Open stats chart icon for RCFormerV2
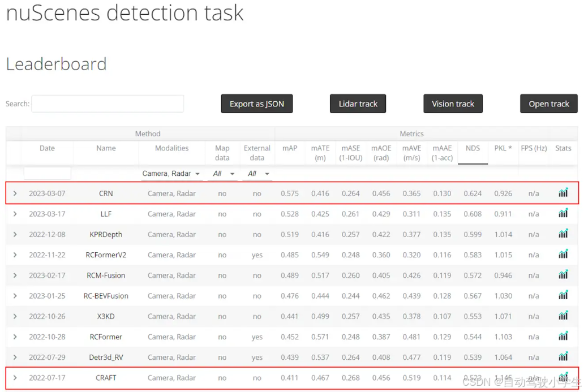The width and height of the screenshot is (584, 392). point(562,254)
